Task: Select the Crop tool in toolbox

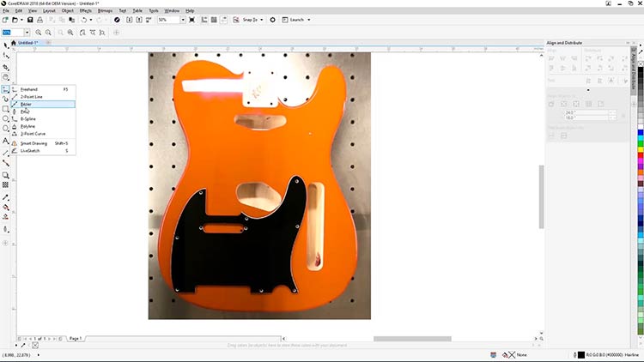Action: pos(5,67)
